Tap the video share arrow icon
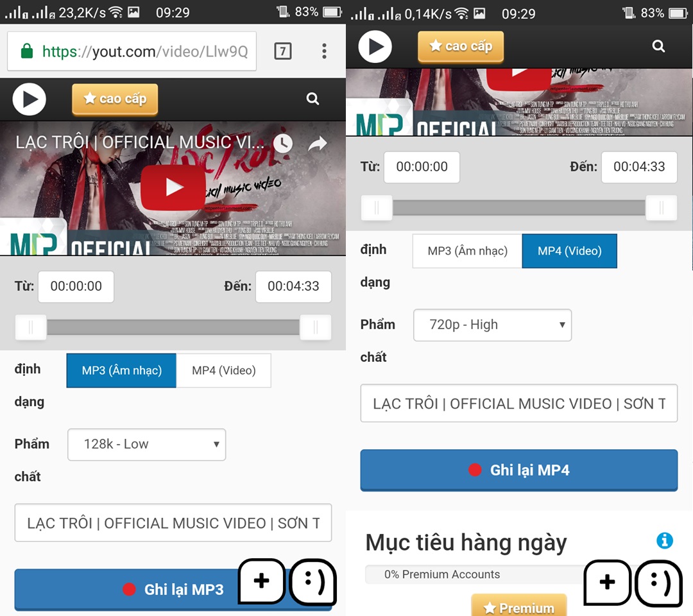This screenshot has width=693, height=616. pos(318,143)
